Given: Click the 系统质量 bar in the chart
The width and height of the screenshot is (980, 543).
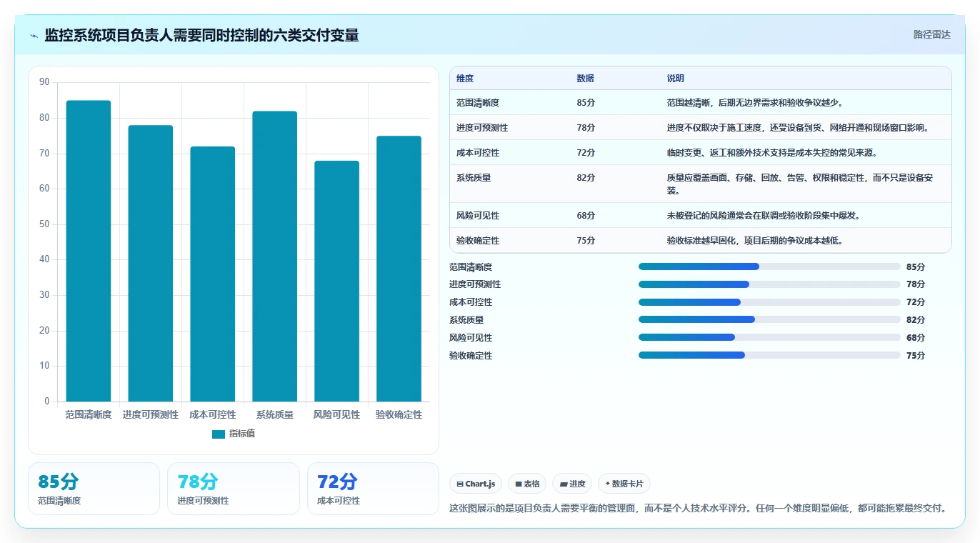Looking at the screenshot, I should [275, 256].
